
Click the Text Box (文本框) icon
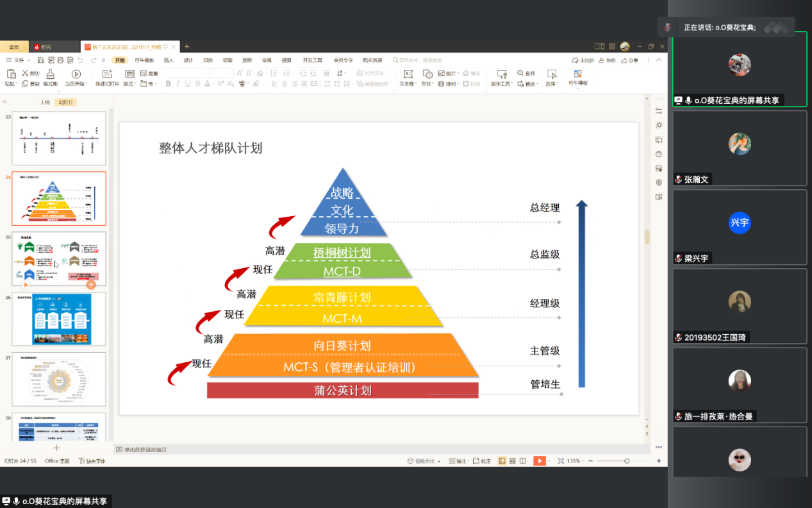407,74
